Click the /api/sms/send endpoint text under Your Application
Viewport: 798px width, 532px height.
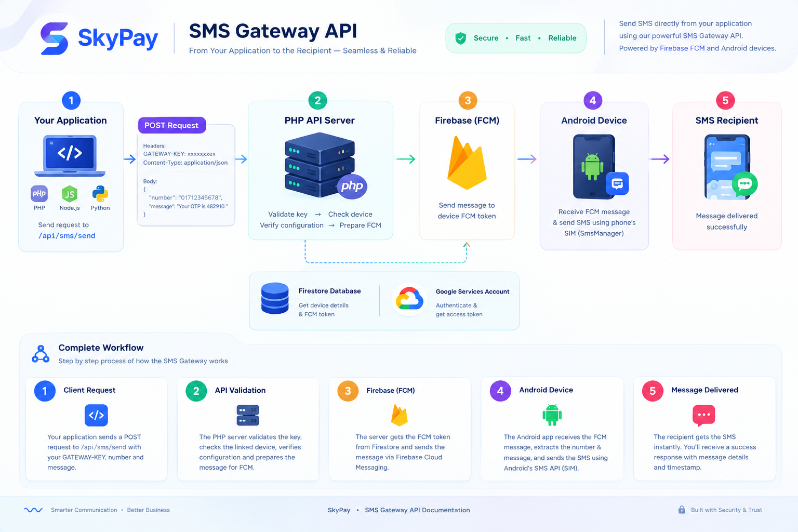click(x=67, y=236)
